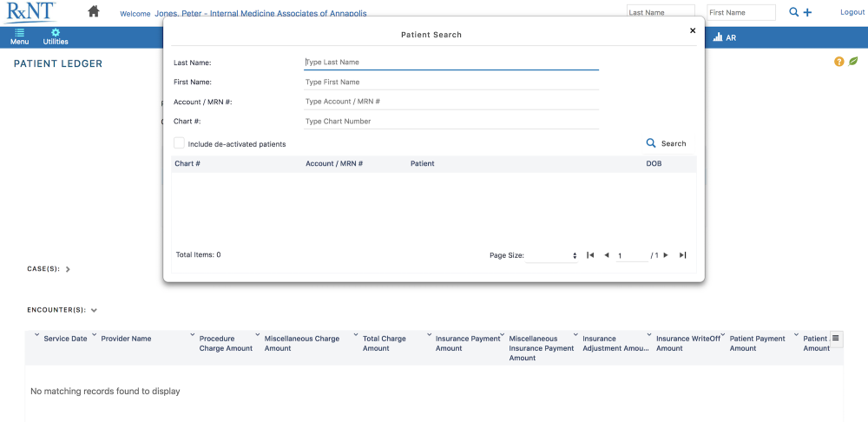This screenshot has height=422, width=868.
Task: Focus the Type First Name field
Action: (451, 82)
